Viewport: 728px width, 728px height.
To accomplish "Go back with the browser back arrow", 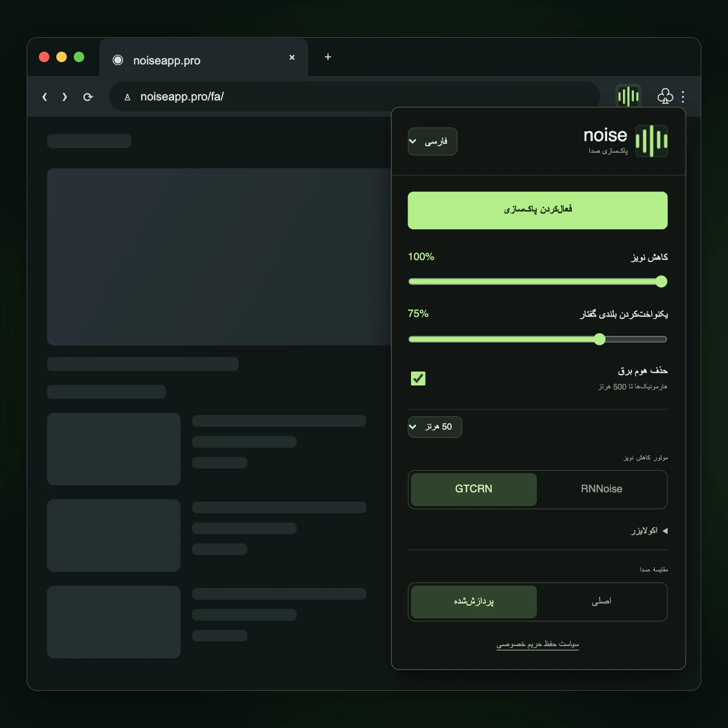I will click(45, 97).
